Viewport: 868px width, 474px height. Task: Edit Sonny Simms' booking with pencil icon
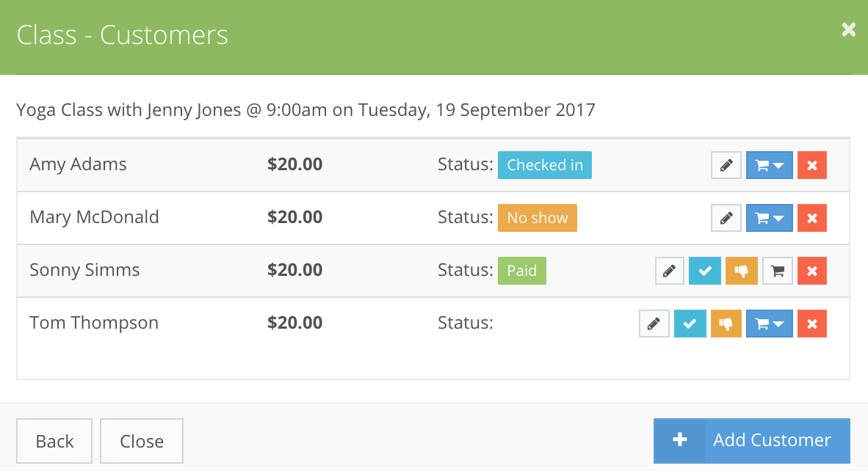click(669, 271)
